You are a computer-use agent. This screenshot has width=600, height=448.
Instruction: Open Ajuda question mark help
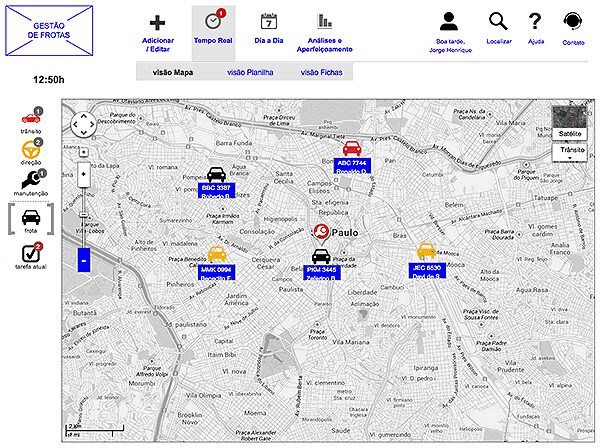pyautogui.click(x=535, y=21)
